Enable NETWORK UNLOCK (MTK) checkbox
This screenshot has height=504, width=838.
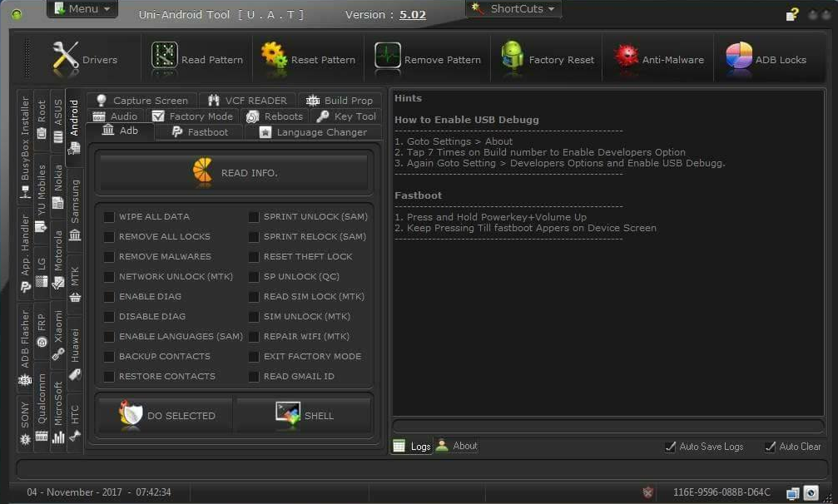(x=109, y=277)
